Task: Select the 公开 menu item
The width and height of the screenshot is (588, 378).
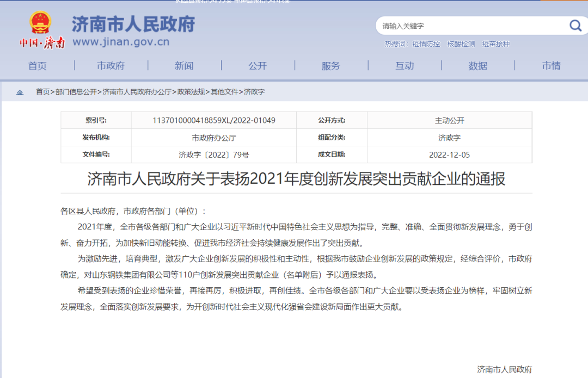Action: (x=258, y=66)
